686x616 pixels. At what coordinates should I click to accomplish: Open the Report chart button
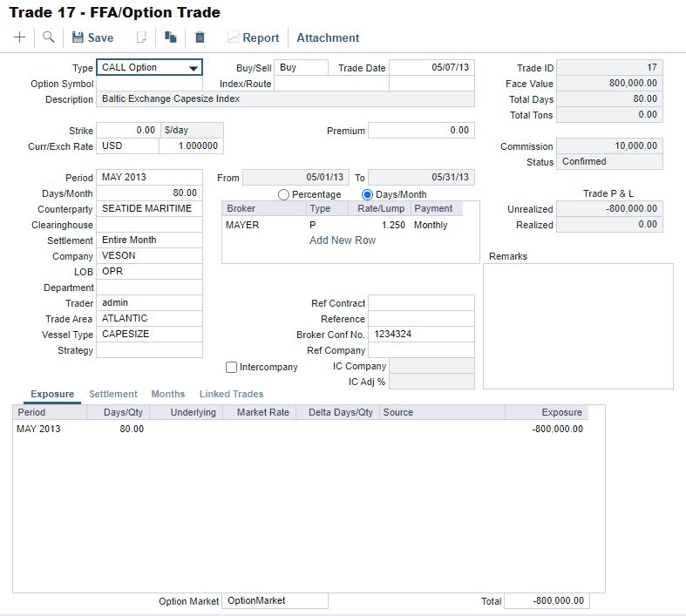(x=253, y=37)
